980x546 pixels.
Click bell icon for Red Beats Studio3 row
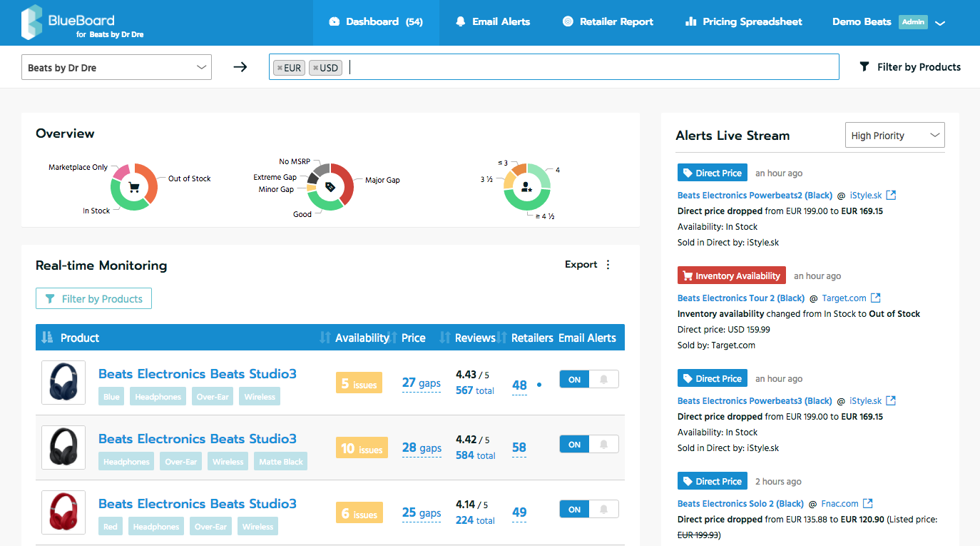(x=604, y=510)
